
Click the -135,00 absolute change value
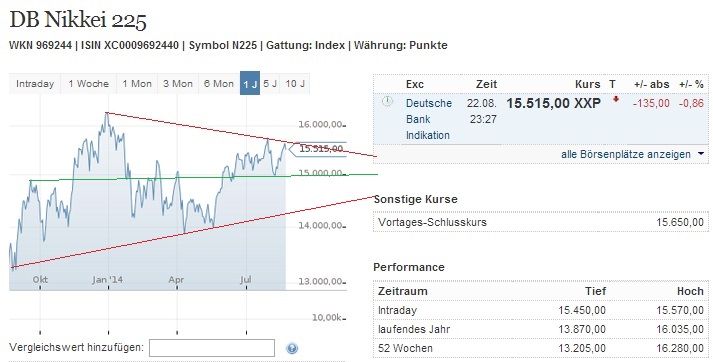tap(651, 103)
